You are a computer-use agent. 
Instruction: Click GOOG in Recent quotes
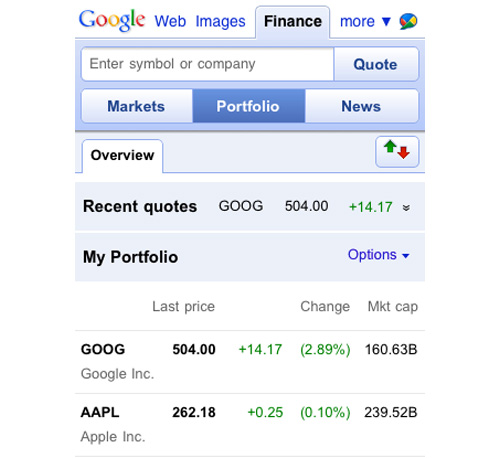241,206
